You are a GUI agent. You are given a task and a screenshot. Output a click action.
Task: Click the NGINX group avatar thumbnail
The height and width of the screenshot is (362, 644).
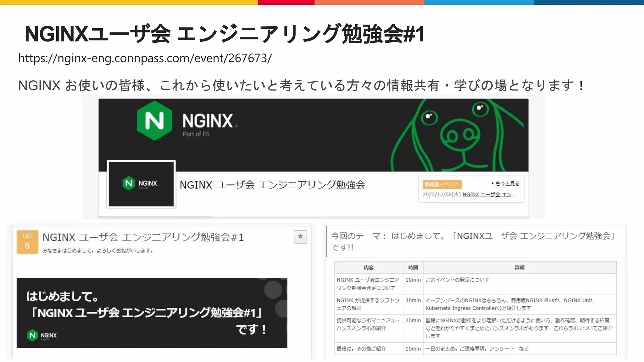[141, 184]
